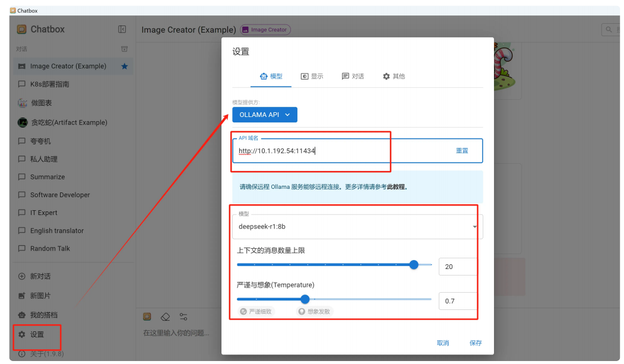This screenshot has width=624, height=364.
Task: Click the star icon on Image Creator (Example)
Action: coord(125,66)
